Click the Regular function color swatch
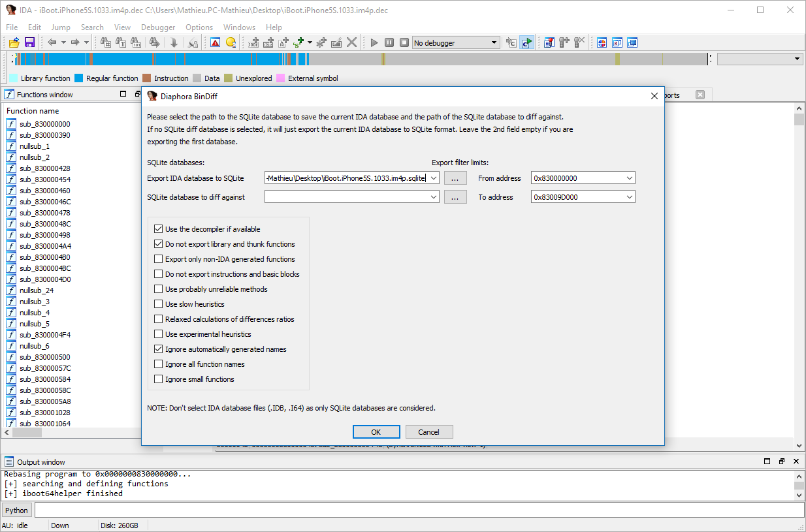Viewport: 806px width, 532px height. [79, 78]
